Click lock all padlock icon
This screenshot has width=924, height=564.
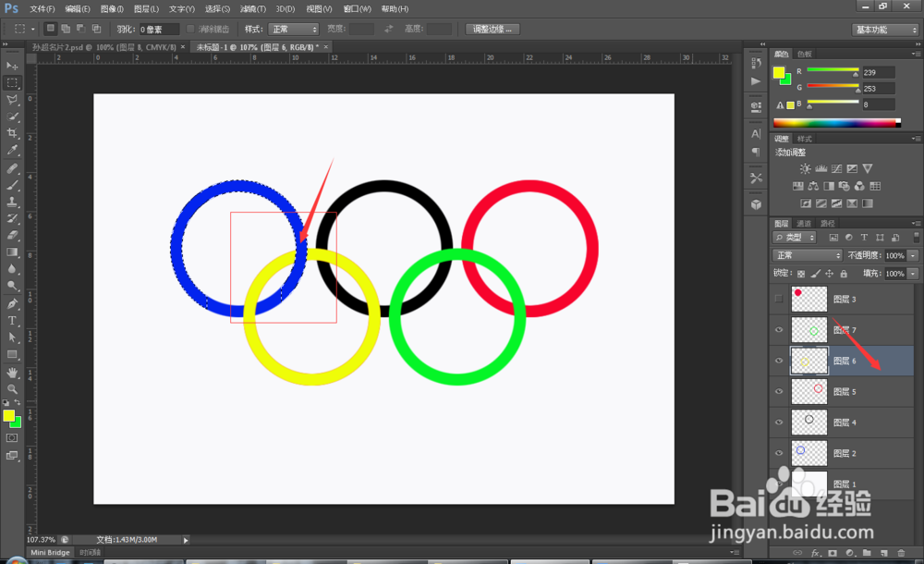[x=844, y=274]
